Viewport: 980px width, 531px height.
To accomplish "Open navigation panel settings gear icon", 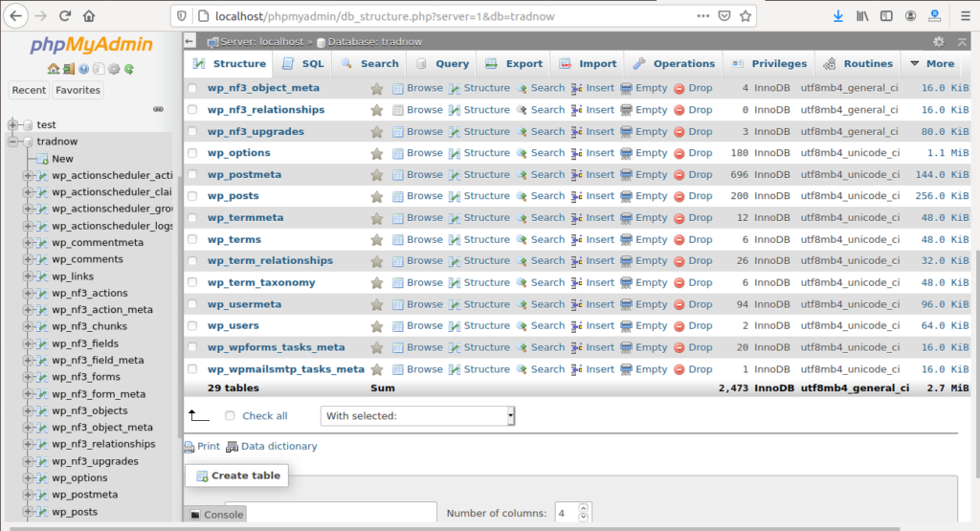I will point(114,69).
